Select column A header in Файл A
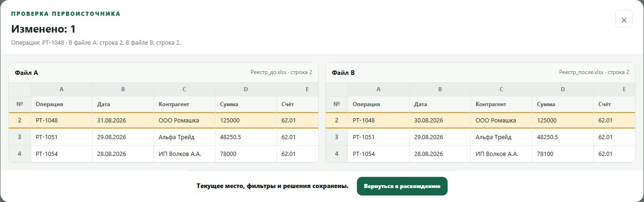 [x=61, y=89]
